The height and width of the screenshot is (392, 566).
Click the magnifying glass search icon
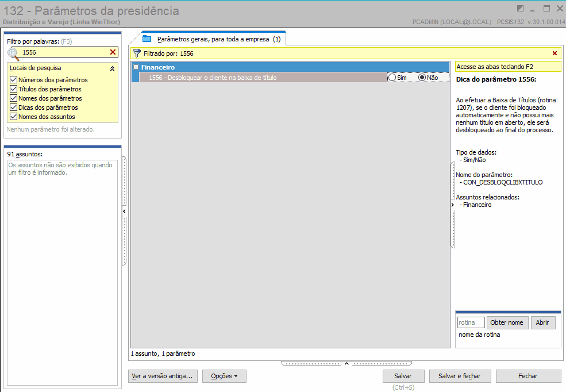pos(13,52)
